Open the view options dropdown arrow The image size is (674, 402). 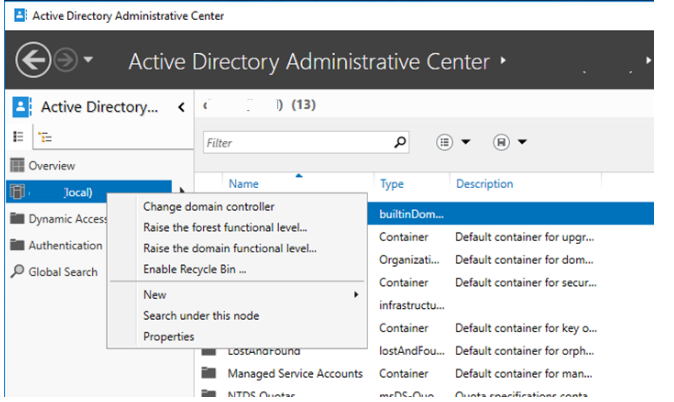click(x=466, y=141)
